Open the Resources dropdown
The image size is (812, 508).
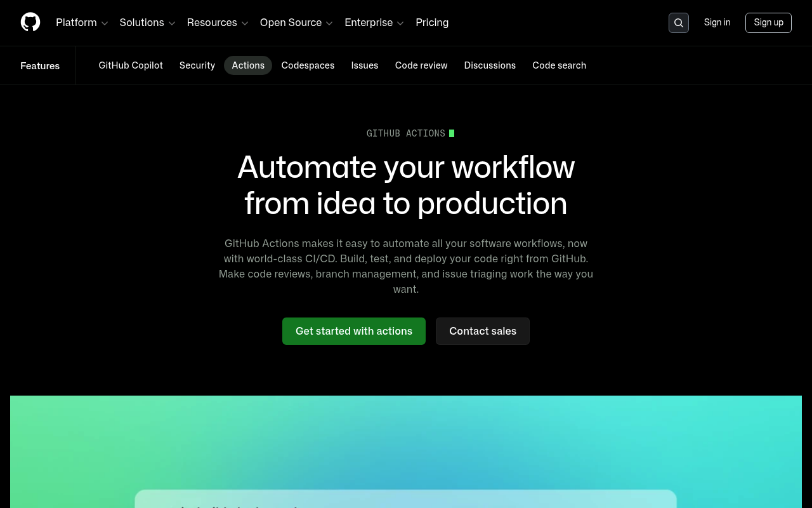(218, 23)
